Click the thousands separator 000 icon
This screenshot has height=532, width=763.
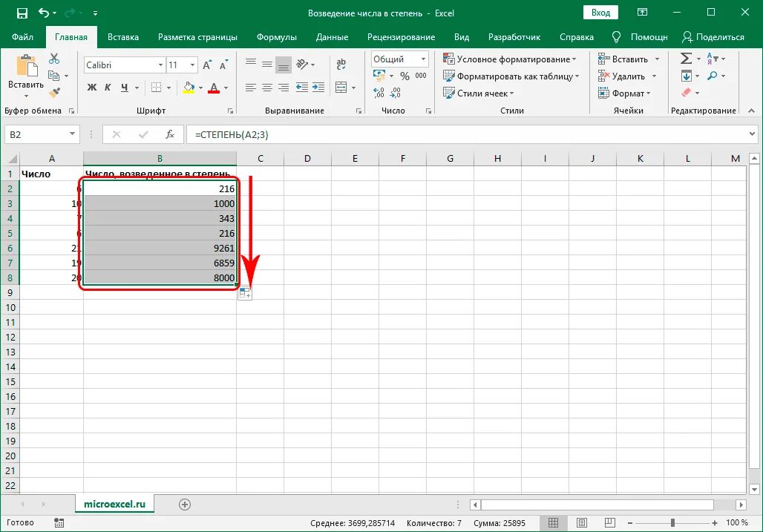pos(421,76)
